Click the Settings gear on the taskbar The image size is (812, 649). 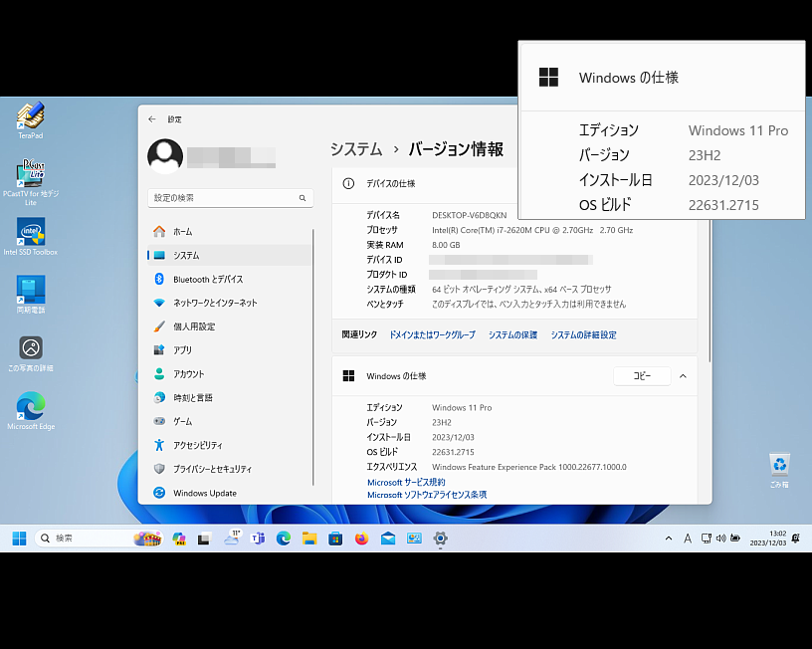tap(440, 539)
